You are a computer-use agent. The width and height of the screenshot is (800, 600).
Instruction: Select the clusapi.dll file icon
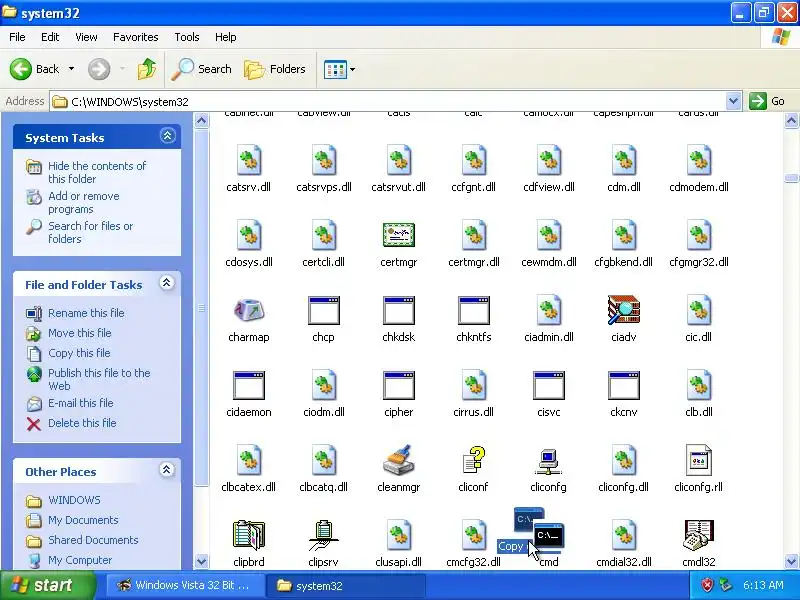398,535
